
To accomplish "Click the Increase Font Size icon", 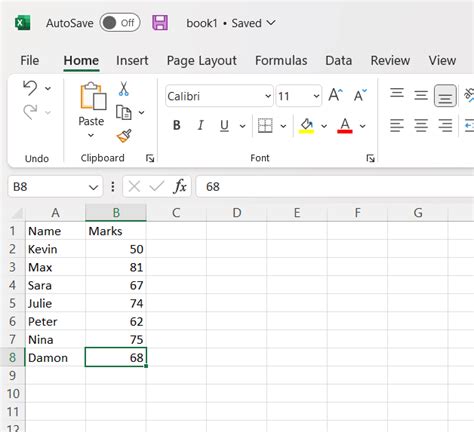I will click(x=335, y=95).
